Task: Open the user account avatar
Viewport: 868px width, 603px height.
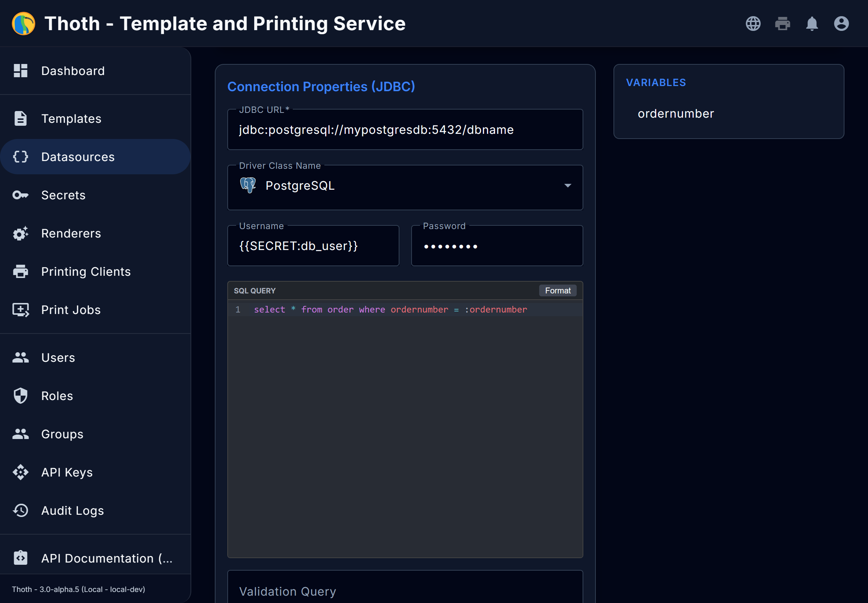Action: click(841, 24)
